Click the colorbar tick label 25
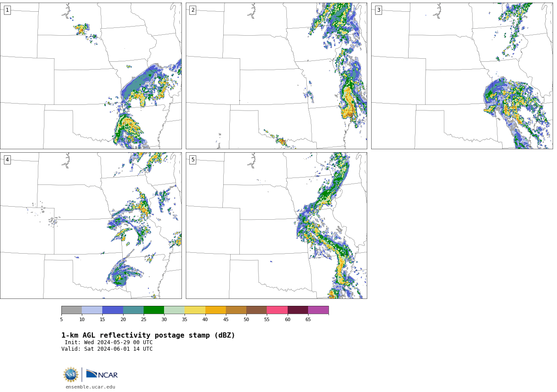Screen dimensions: 557x392 (144, 320)
